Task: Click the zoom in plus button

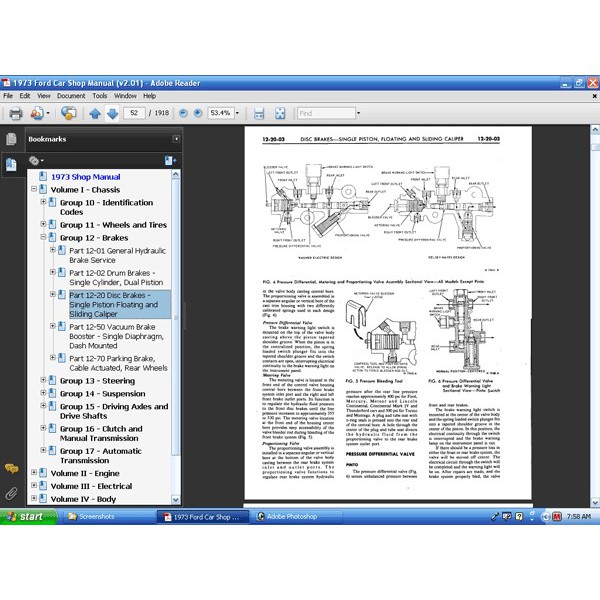Action: [198, 113]
